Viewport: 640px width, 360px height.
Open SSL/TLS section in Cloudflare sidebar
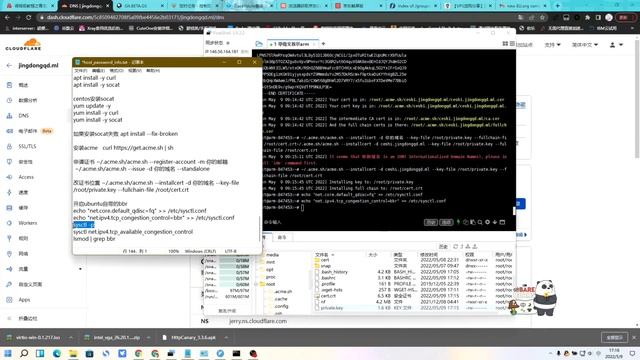pyautogui.click(x=27, y=147)
